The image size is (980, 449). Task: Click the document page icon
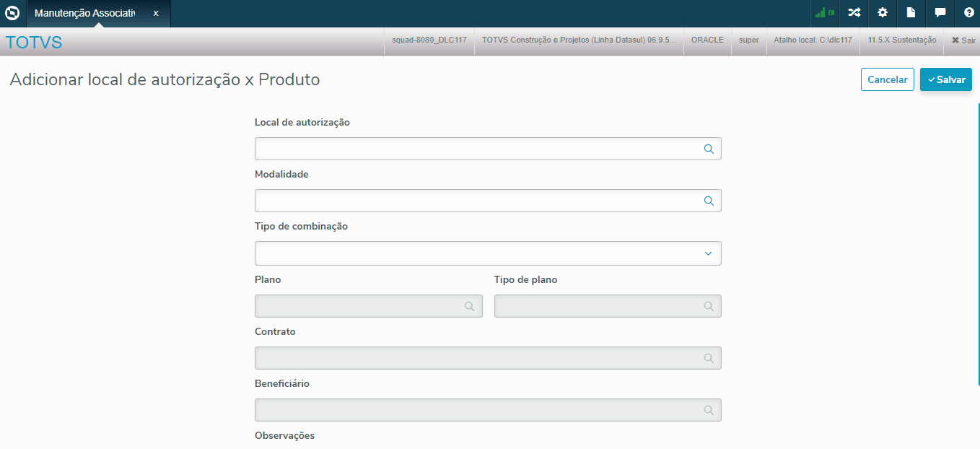[x=911, y=13]
